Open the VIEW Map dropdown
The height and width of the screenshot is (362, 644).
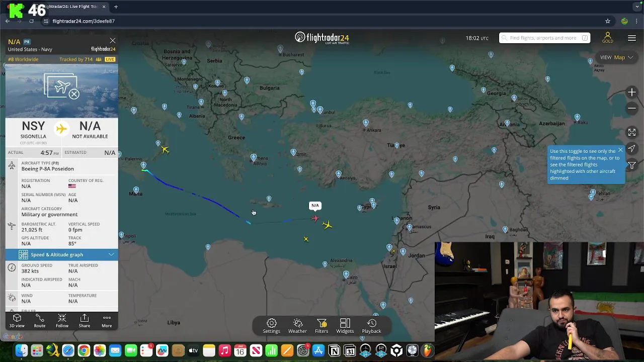[616, 57]
